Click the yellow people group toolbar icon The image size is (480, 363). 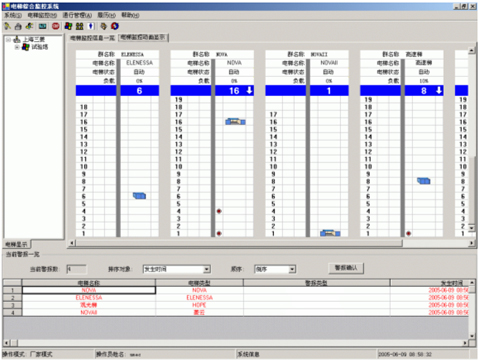[x=80, y=26]
